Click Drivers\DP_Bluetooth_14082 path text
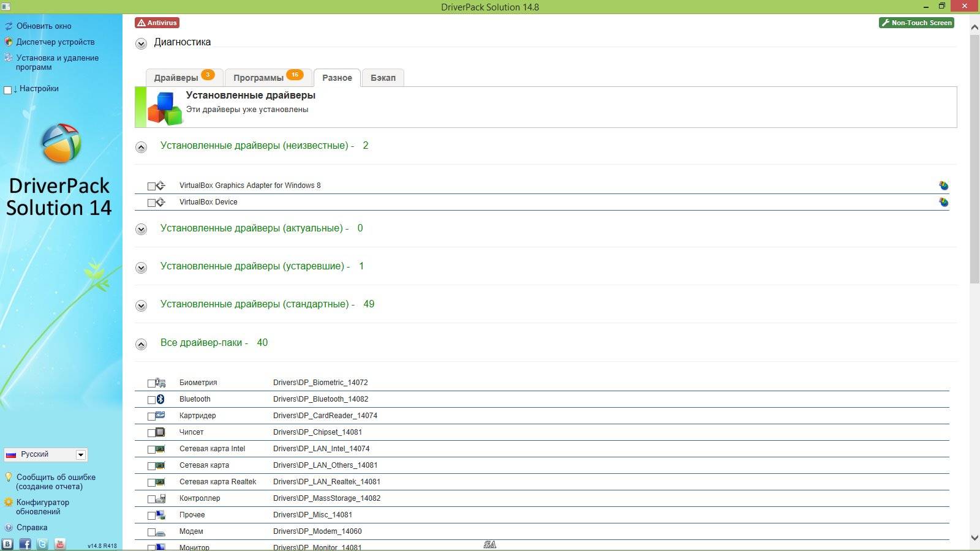This screenshot has width=980, height=551. click(320, 399)
